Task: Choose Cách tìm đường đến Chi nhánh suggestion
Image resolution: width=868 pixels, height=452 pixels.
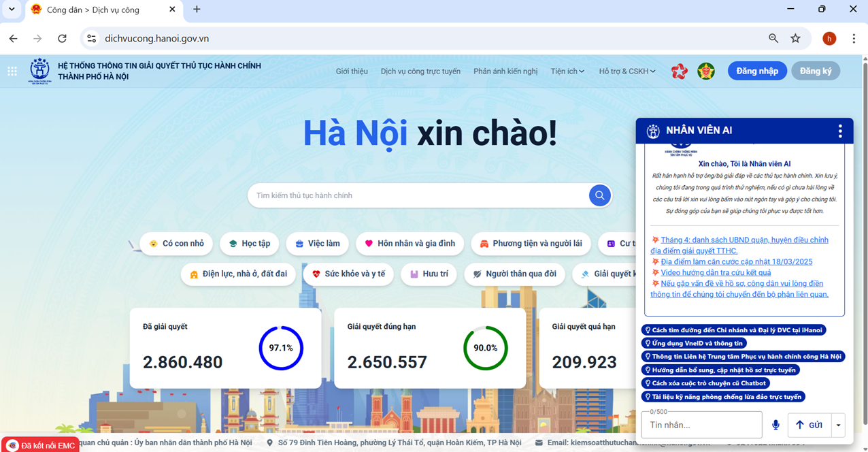Action: click(x=734, y=330)
